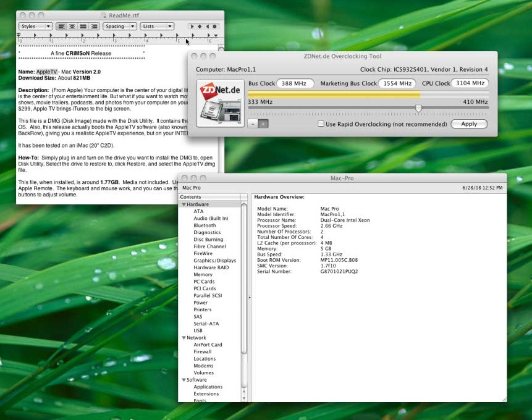The image size is (532, 420).
Task: Select Bluetooth in the Hardware list
Action: (x=205, y=225)
